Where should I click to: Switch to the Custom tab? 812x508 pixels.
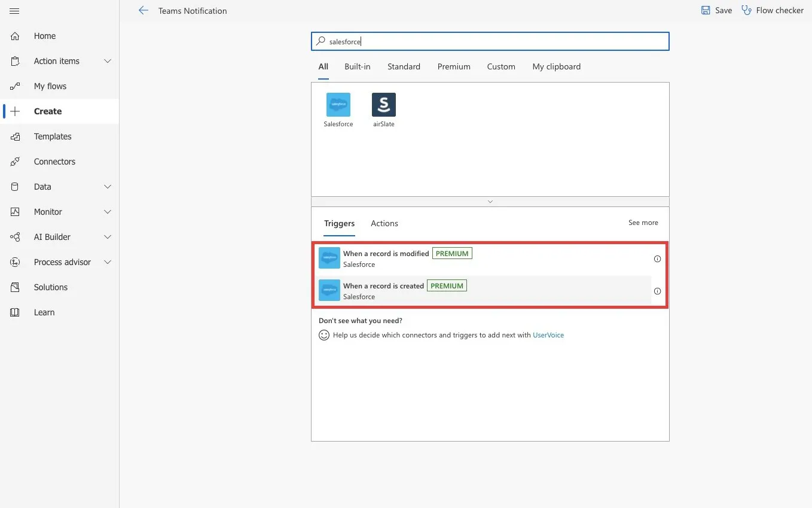coord(501,66)
